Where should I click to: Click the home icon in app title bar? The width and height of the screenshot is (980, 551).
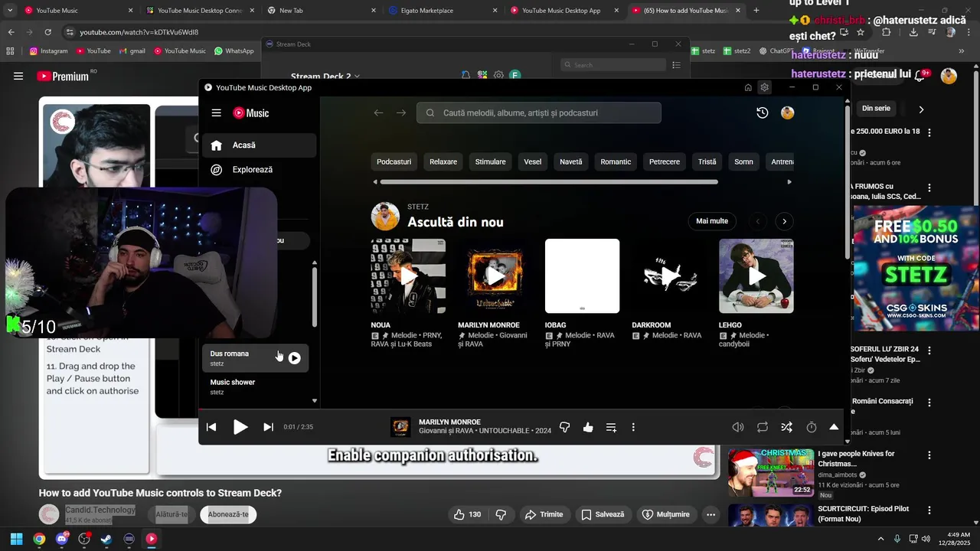tap(748, 87)
